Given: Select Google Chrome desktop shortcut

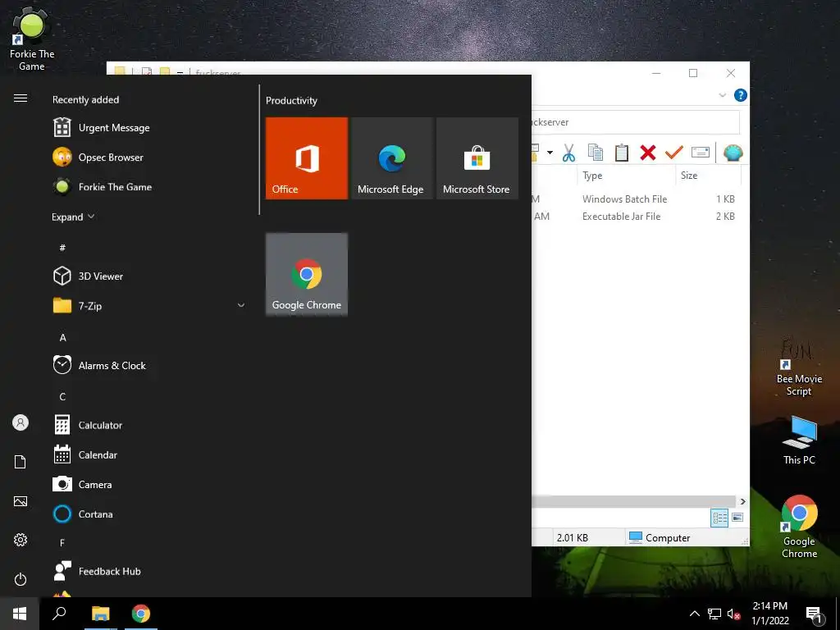Looking at the screenshot, I should (x=799, y=527).
